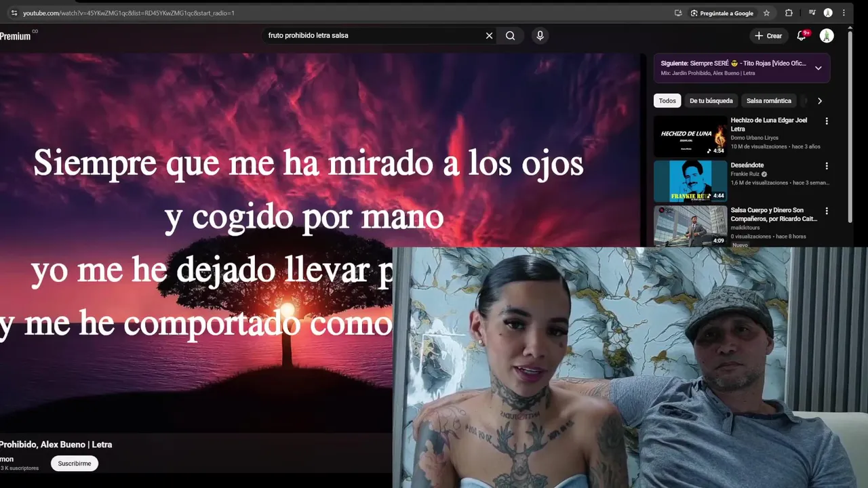
Task: Open site information icon in address bar
Action: click(14, 13)
